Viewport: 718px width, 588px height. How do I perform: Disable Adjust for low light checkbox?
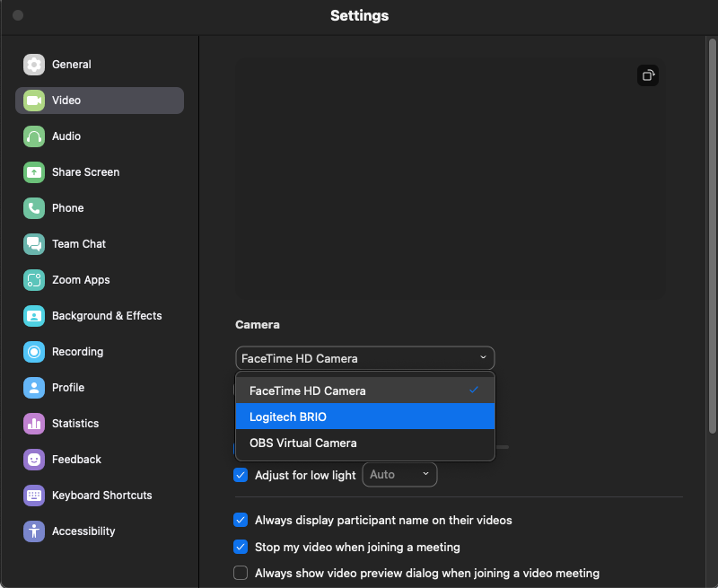coord(241,475)
